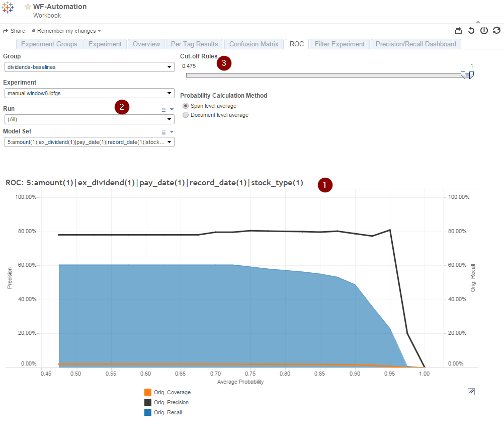Viewport: 504px width, 439px height.
Task: Click the 'Orig. Recall' legend label text
Action: click(x=168, y=412)
